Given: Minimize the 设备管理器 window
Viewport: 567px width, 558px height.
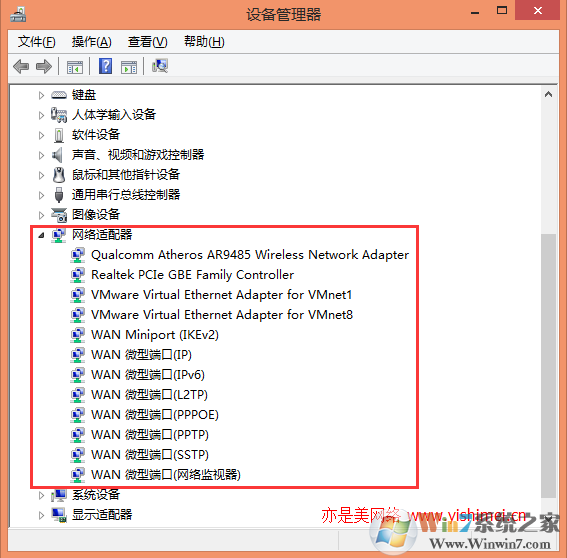Looking at the screenshot, I should (x=475, y=12).
